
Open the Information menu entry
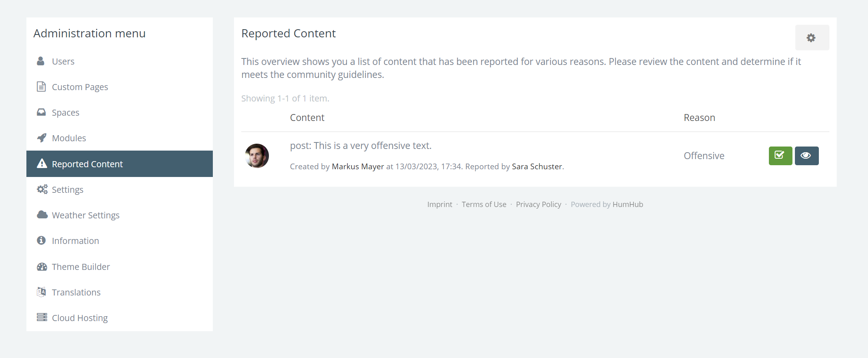pos(75,241)
